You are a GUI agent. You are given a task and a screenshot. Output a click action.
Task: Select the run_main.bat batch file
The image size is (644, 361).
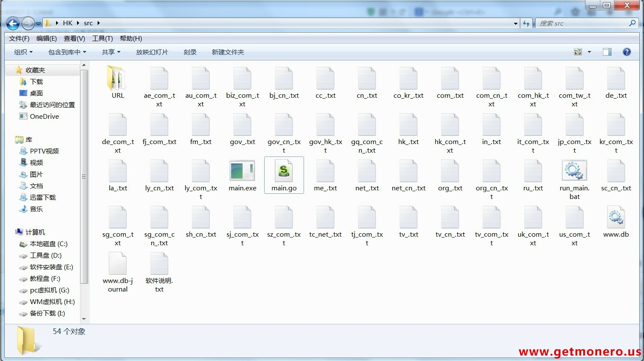[574, 171]
